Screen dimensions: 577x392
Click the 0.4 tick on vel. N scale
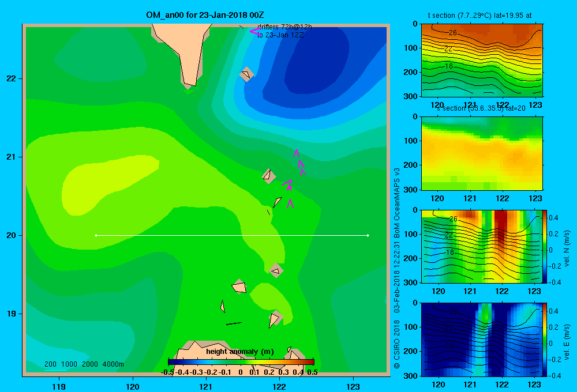click(553, 218)
